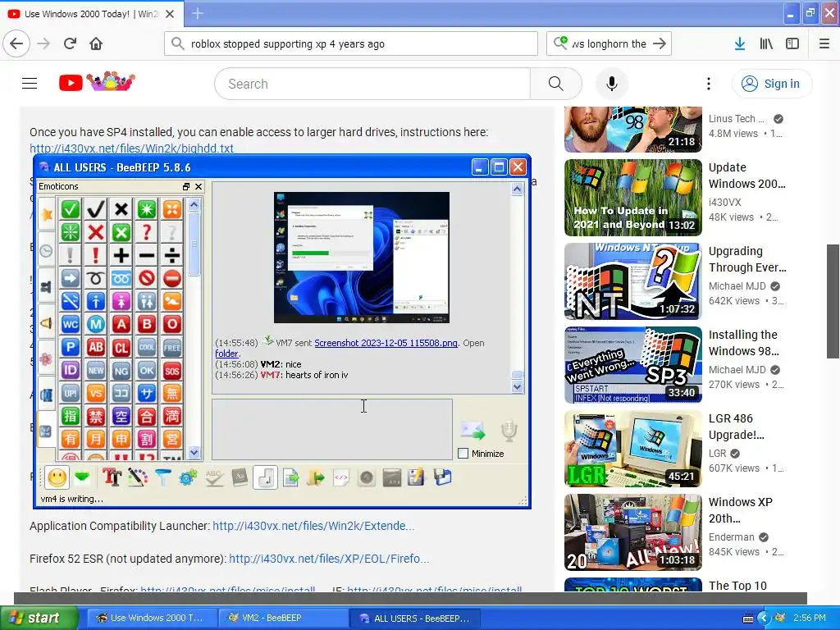Viewport: 840px width, 630px height.
Task: Enable the Minimize checkbox
Action: [x=463, y=453]
